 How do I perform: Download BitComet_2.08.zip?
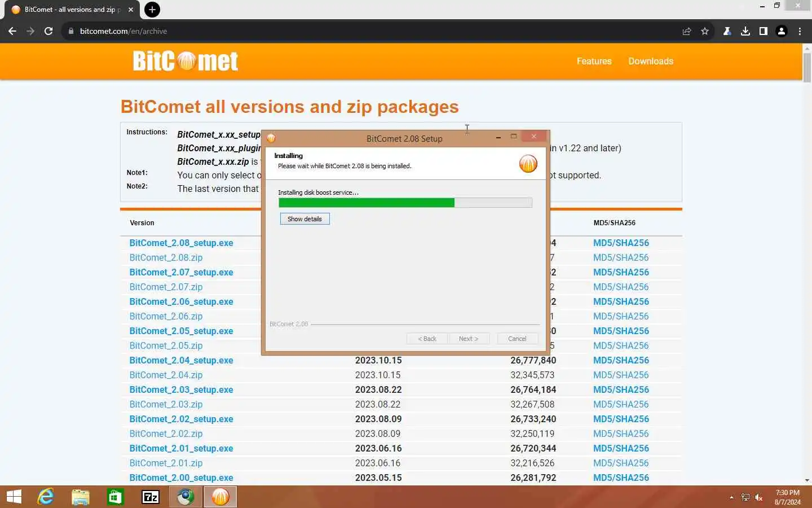(x=166, y=257)
